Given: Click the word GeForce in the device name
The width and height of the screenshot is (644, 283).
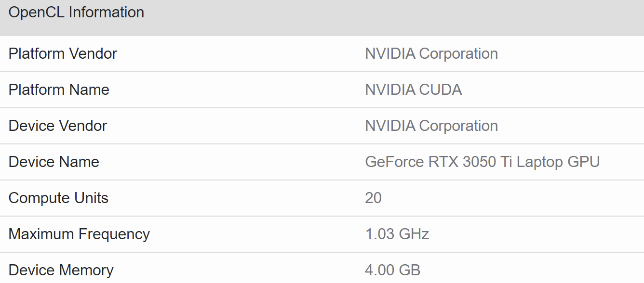Looking at the screenshot, I should tap(394, 162).
